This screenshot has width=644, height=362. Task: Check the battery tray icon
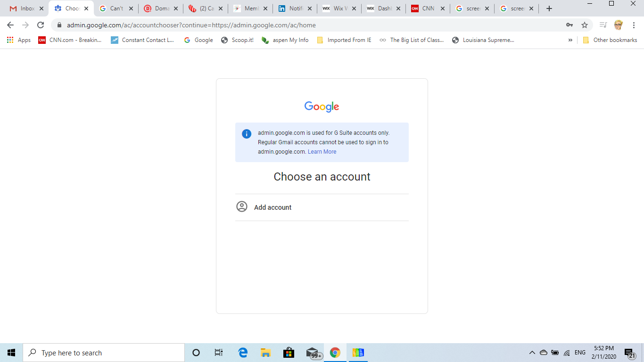(555, 353)
